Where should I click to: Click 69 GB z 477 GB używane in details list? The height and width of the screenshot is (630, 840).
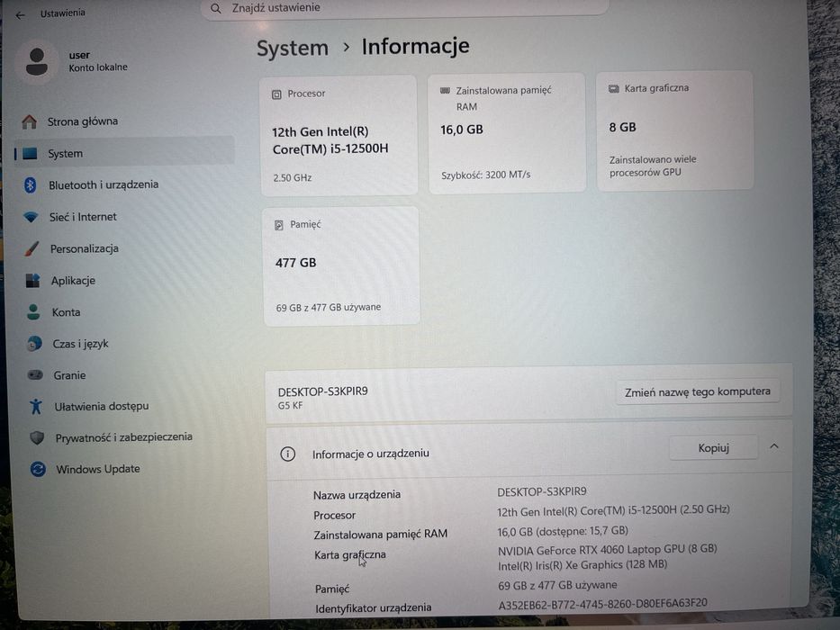(557, 586)
